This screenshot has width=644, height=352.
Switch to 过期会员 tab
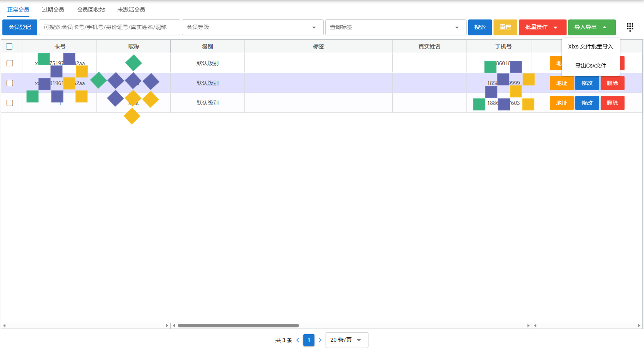[53, 10]
